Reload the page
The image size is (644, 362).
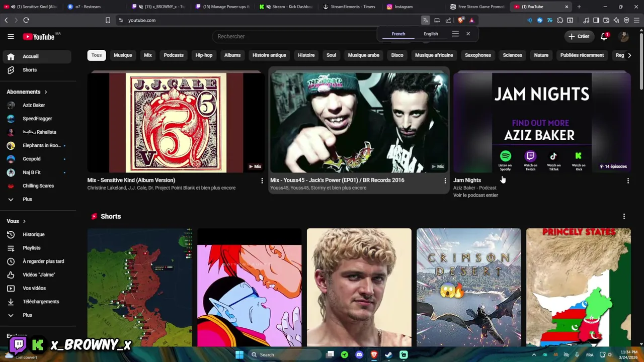point(26,20)
